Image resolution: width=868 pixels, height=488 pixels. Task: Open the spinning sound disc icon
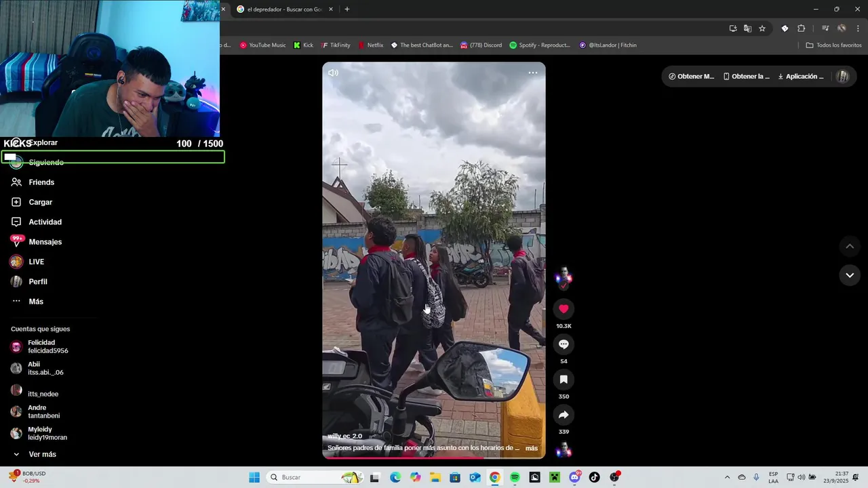pyautogui.click(x=564, y=449)
